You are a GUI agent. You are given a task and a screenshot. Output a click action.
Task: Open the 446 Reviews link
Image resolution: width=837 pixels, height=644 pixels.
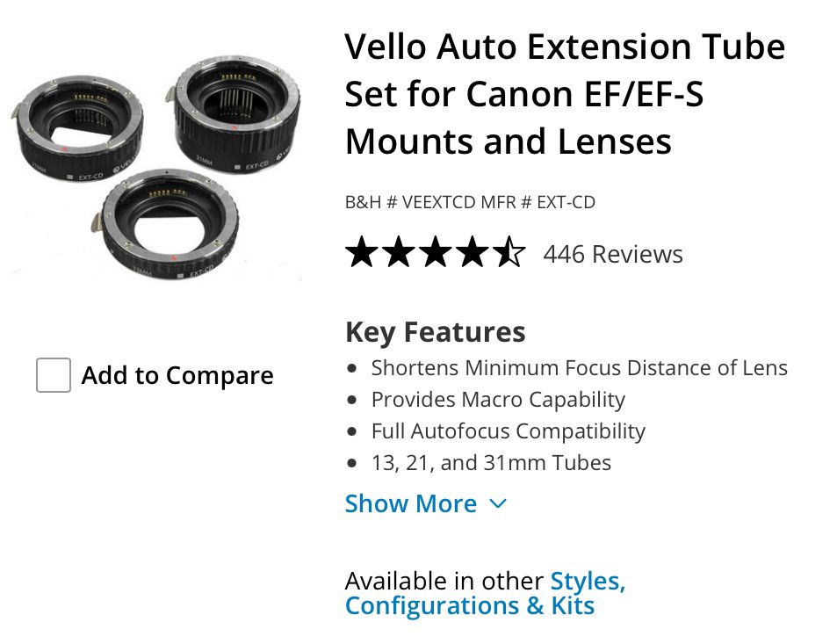(613, 254)
